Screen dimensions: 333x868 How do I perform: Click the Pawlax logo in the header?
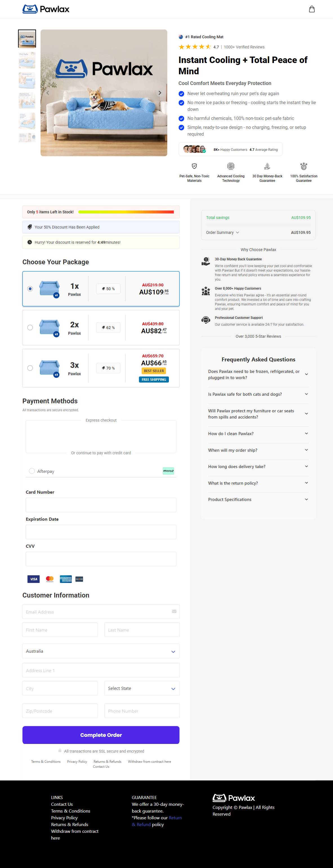pos(46,9)
